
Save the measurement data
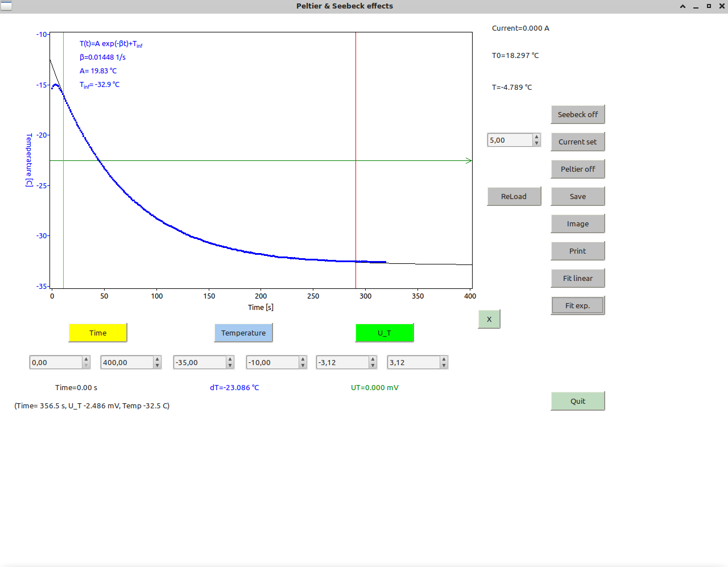pyautogui.click(x=578, y=196)
